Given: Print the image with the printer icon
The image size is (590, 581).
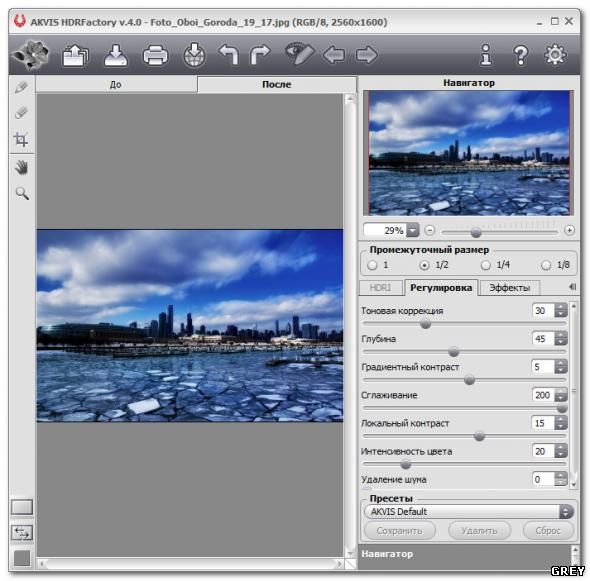Looking at the screenshot, I should (155, 56).
